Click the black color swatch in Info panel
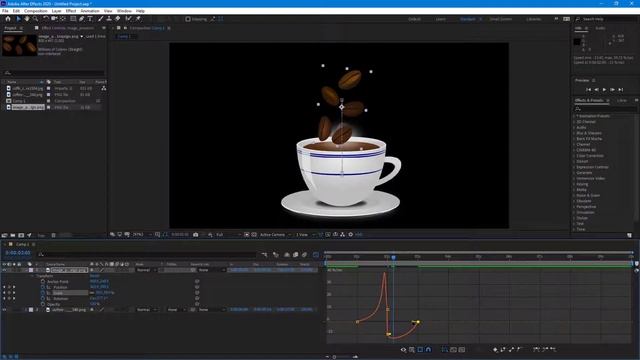640x360 pixels. click(x=577, y=41)
